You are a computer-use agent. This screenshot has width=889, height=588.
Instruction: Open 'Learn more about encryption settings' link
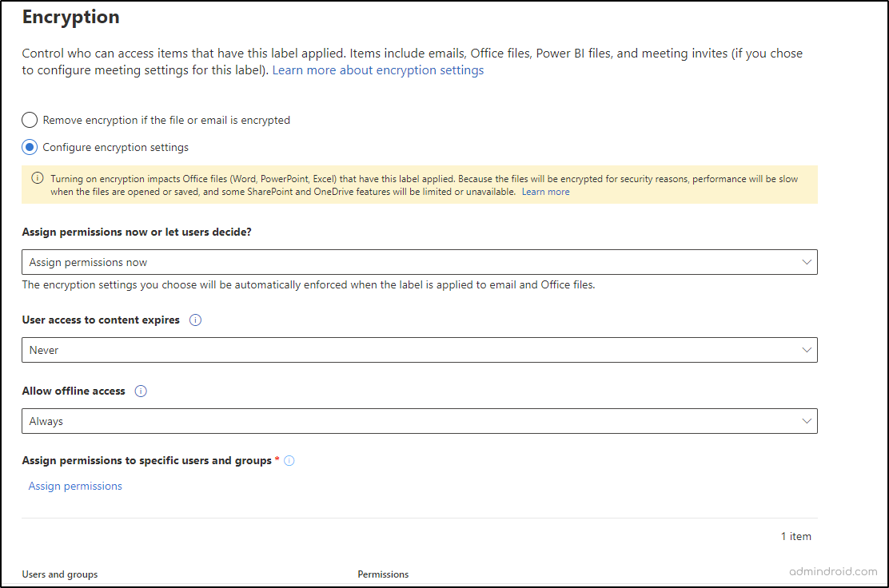pos(377,70)
